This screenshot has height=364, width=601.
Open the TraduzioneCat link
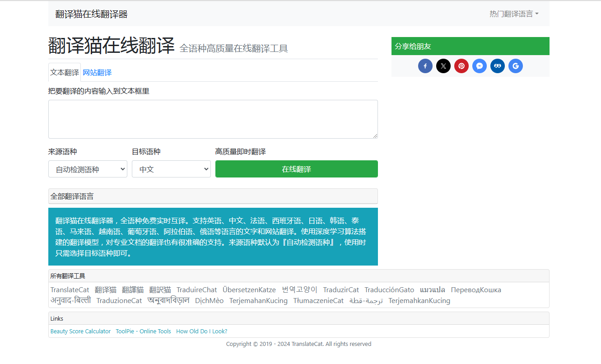pos(119,300)
